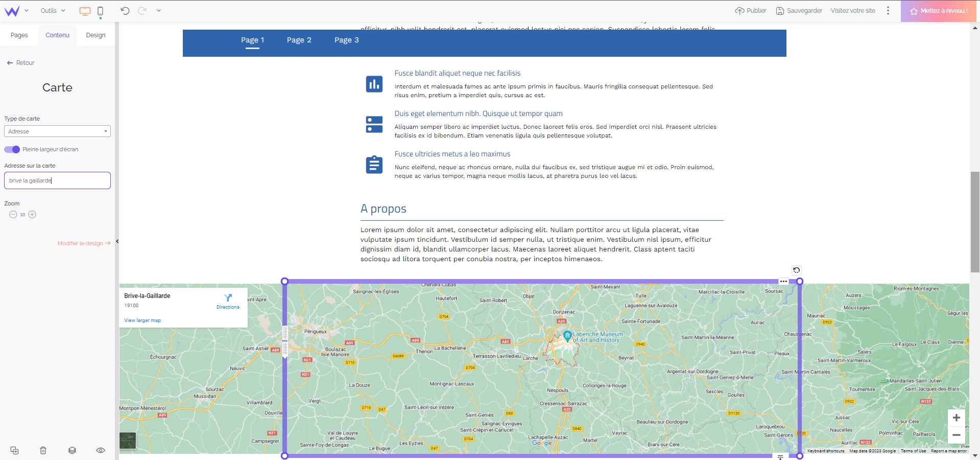
Task: Click the server list feature icon
Action: pos(374,124)
